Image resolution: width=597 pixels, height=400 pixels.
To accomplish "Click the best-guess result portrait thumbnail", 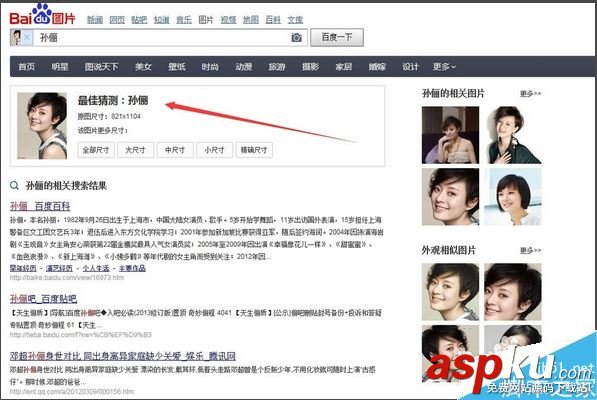I will click(42, 126).
